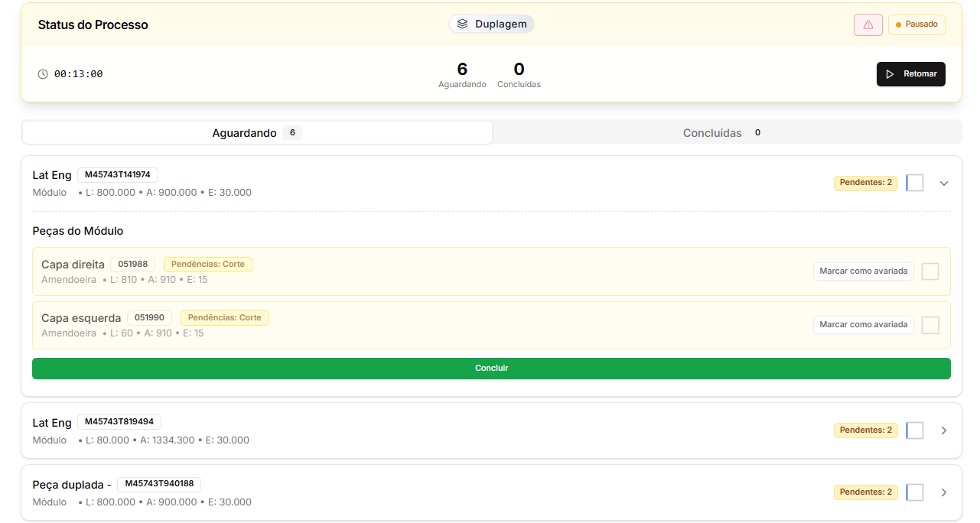Check the Capa direita piece checkbox
This screenshot has width=980, height=523.
click(x=930, y=271)
